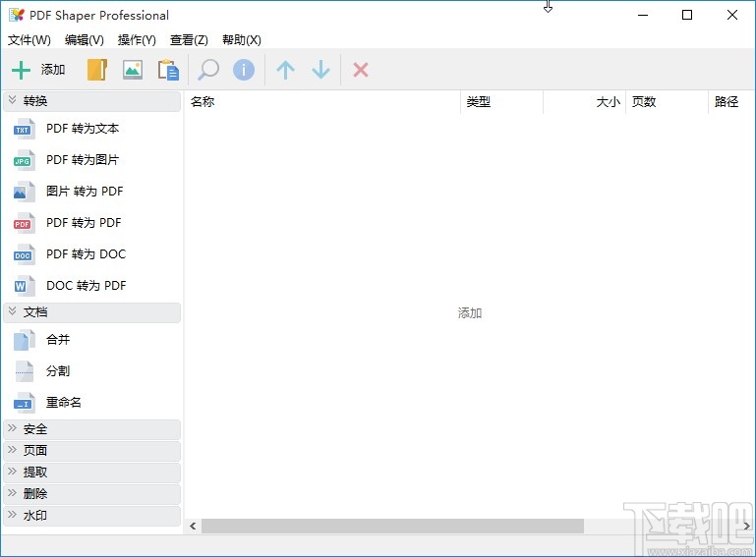This screenshot has width=756, height=557.
Task: Expand the 水印 section
Action: pyautogui.click(x=91, y=516)
